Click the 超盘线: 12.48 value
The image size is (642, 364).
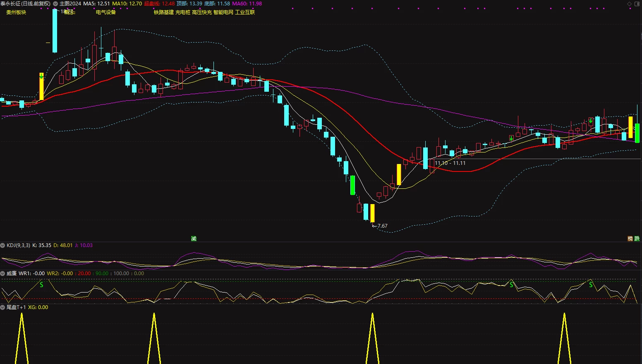point(159,4)
